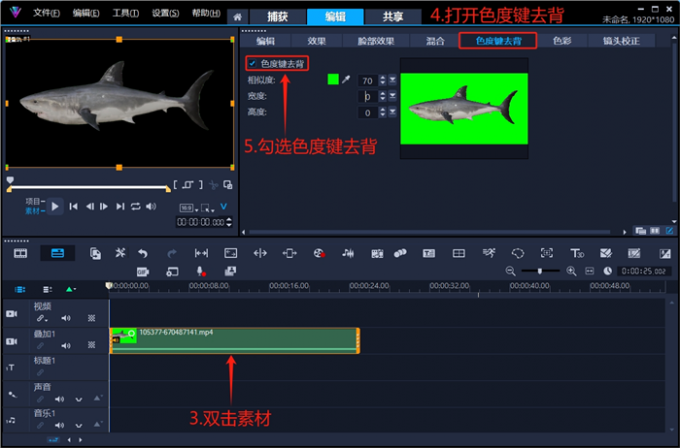Image resolution: width=680 pixels, height=448 pixels.
Task: Toggle the repeat playback icon
Action: coord(135,206)
